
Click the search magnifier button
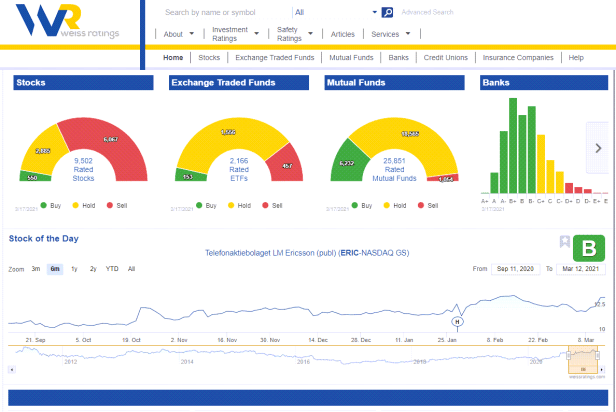(x=388, y=13)
